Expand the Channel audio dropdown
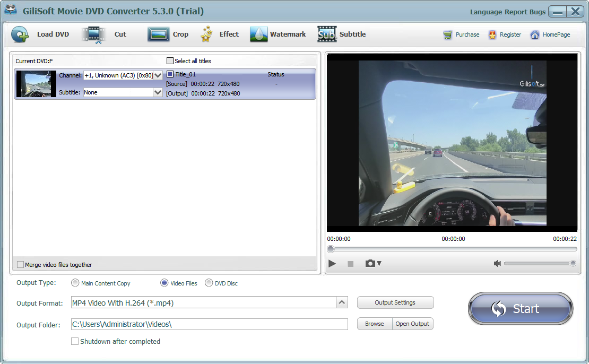The width and height of the screenshot is (589, 364). point(158,75)
